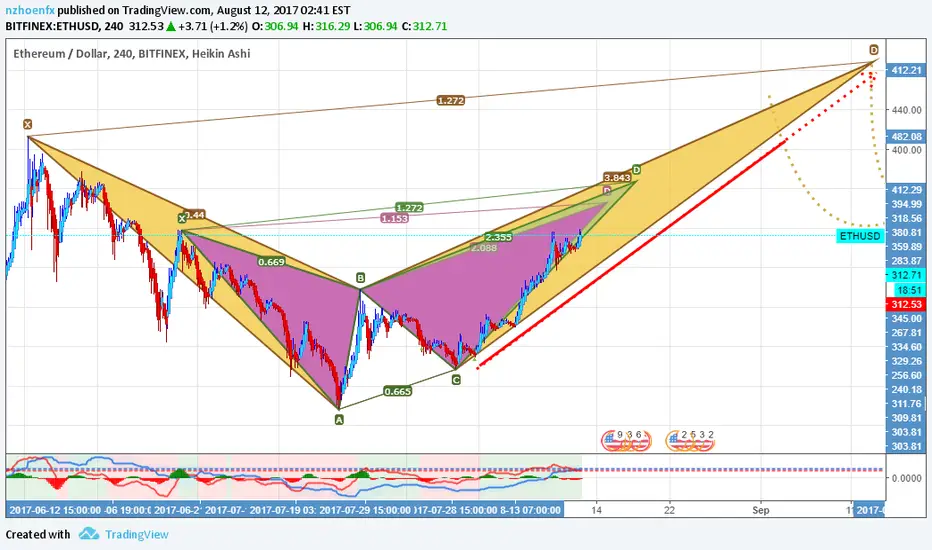Click the 2017-07-29 15:00:00 date label
This screenshot has width=932, height=550.
(364, 510)
